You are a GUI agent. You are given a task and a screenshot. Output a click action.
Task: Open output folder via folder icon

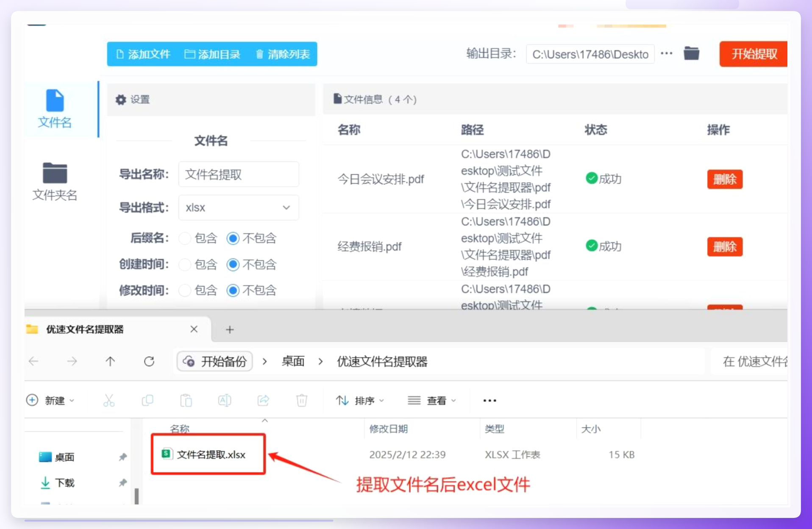pos(691,53)
